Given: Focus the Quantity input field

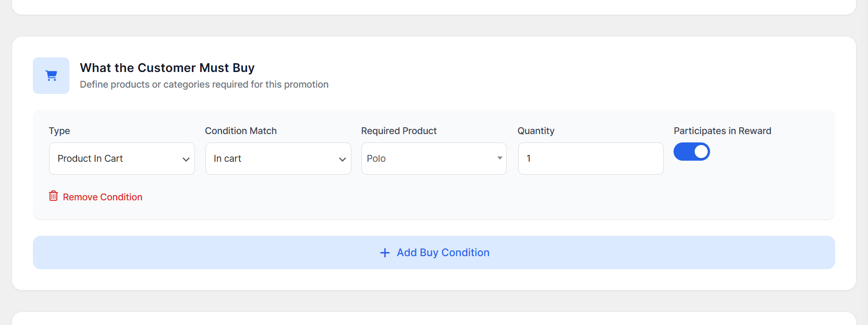Looking at the screenshot, I should tap(590, 159).
